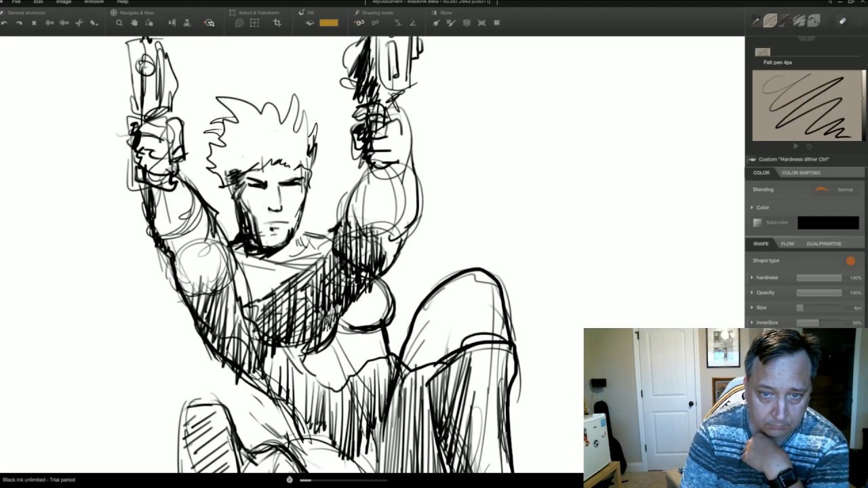Click the view reset icon in status bar
Screen dimensions: 868x488
(290, 480)
